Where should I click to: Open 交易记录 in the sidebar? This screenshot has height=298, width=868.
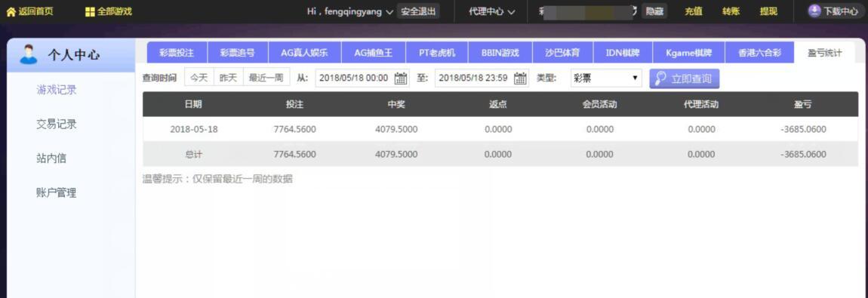[57, 124]
